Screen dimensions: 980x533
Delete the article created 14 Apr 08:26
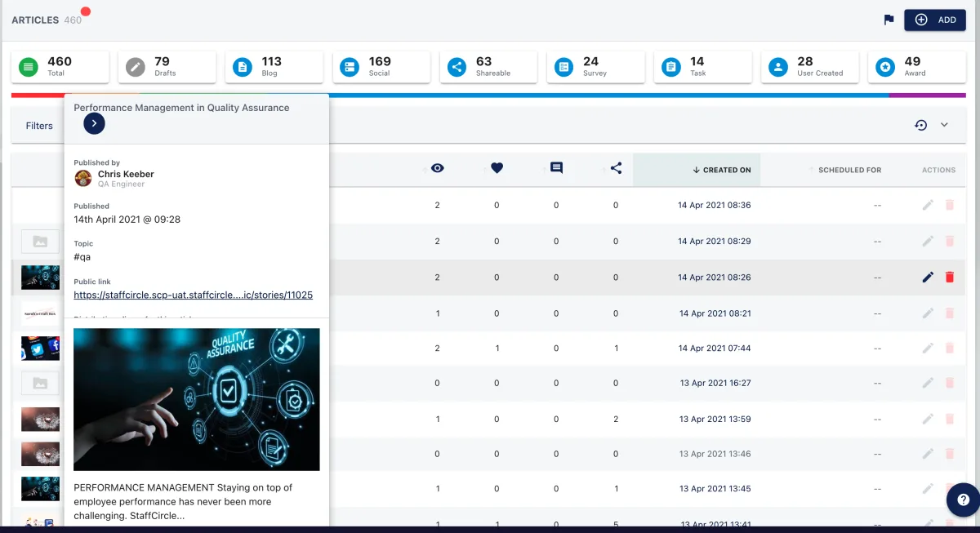click(949, 278)
